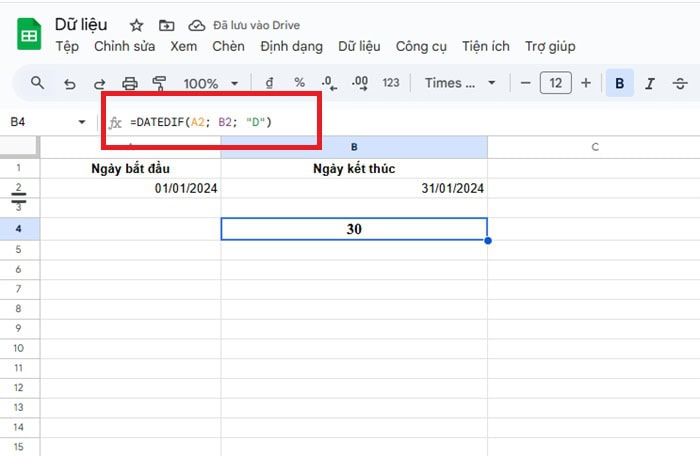Click the format as percent button
The height and width of the screenshot is (456, 700).
299,84
